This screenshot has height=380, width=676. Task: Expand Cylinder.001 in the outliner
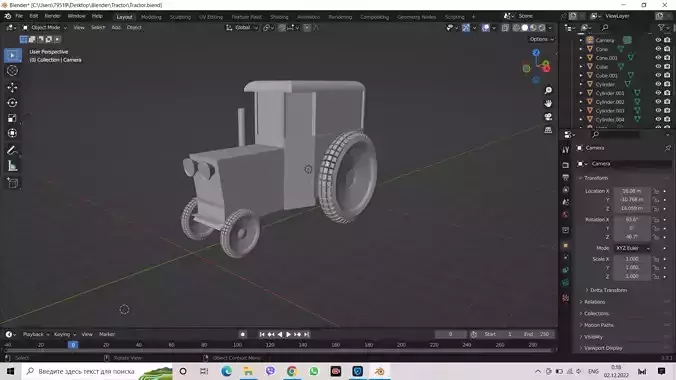point(581,93)
